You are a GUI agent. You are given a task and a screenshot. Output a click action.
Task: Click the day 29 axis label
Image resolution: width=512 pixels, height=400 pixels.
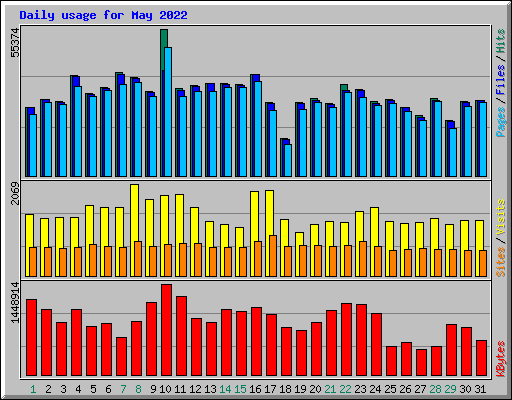(451, 389)
